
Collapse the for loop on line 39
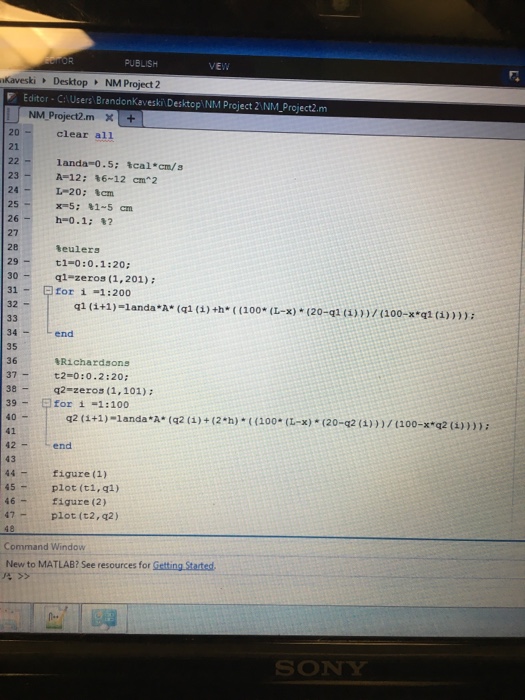[46, 403]
